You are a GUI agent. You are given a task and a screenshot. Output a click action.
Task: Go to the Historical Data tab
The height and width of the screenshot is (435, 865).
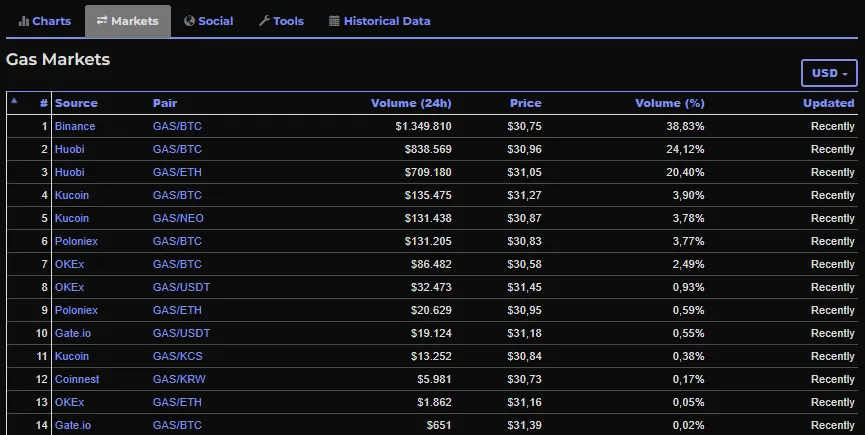click(380, 21)
